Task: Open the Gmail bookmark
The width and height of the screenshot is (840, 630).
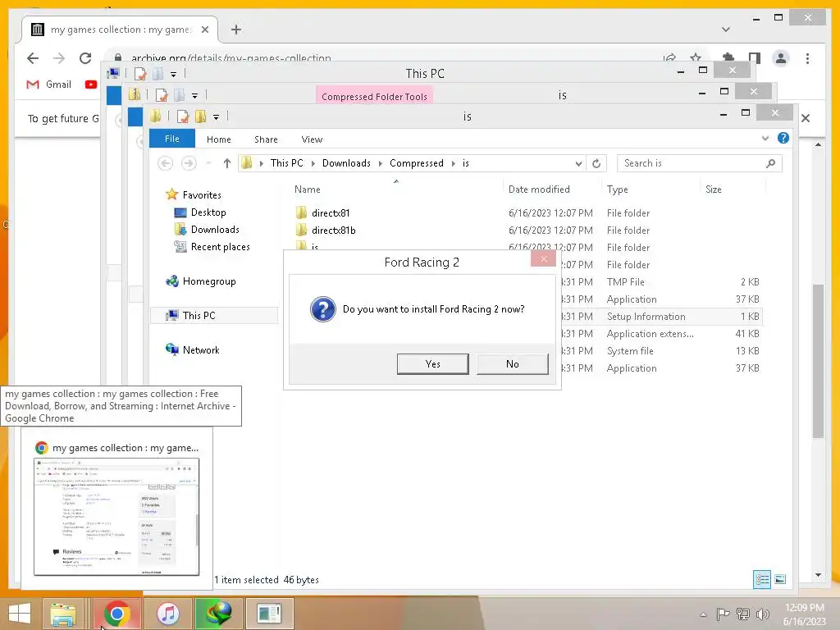Action: pyautogui.click(x=48, y=84)
